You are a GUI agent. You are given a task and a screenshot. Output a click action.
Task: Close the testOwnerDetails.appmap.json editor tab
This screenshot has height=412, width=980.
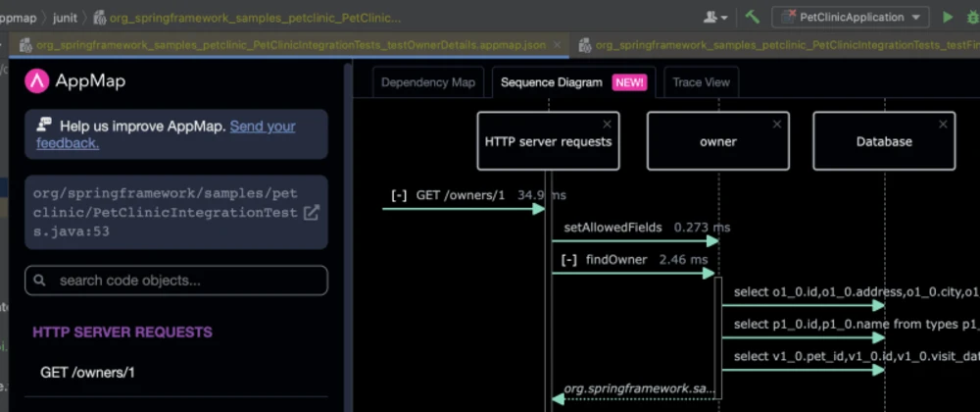(558, 45)
